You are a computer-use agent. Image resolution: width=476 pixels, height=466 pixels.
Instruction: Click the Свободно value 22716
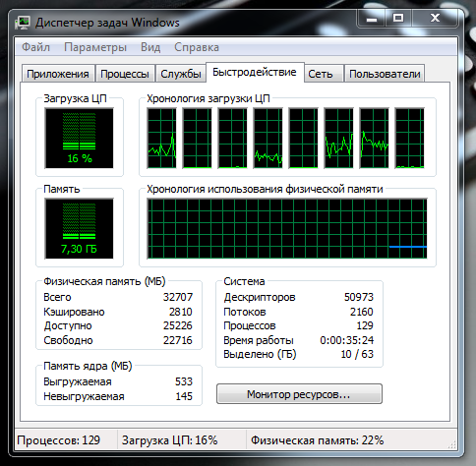point(178,340)
